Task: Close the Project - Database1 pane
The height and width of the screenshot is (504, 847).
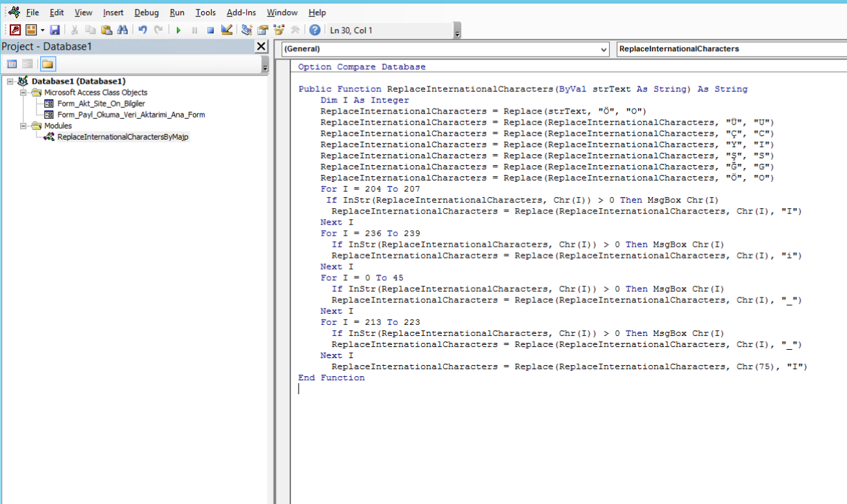Action: coord(261,46)
